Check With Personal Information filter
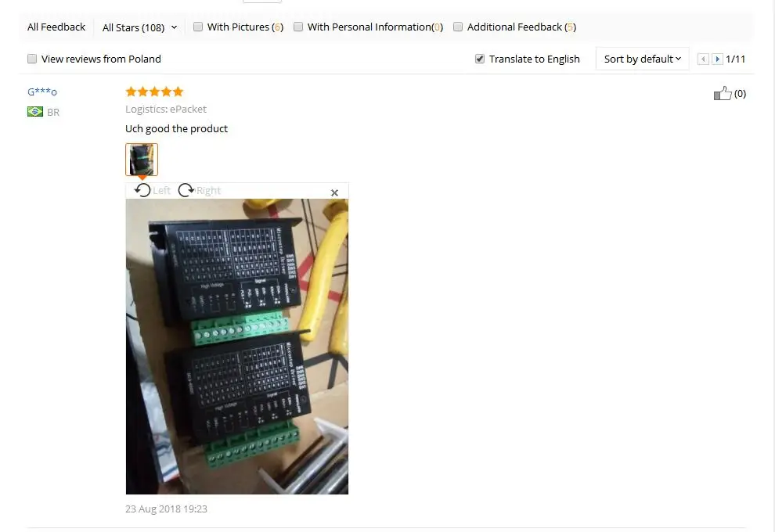The image size is (775, 532). point(298,27)
